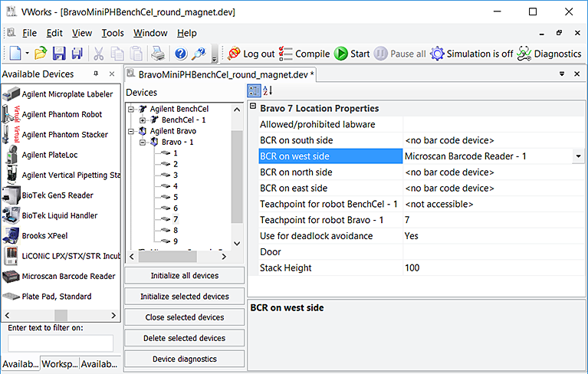Open the Tools menu

click(x=113, y=33)
